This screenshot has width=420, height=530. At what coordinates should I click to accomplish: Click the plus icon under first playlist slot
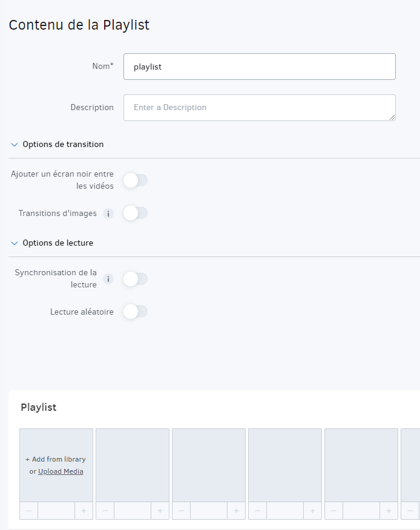point(84,511)
